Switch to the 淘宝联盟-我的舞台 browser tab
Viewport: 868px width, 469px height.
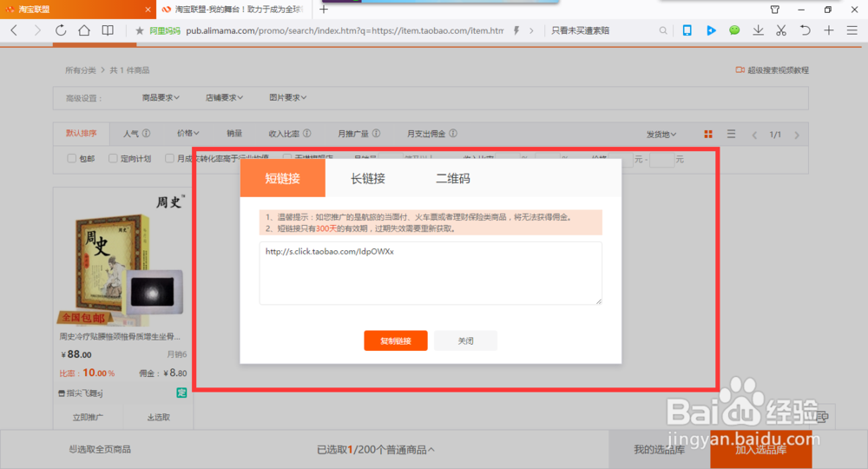[x=235, y=10]
